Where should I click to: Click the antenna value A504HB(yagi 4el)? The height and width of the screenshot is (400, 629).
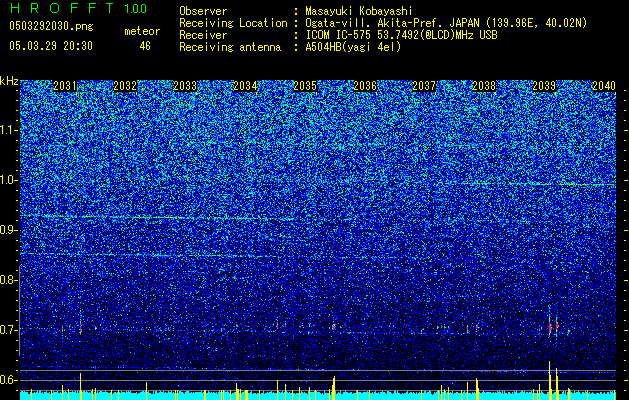click(x=353, y=47)
